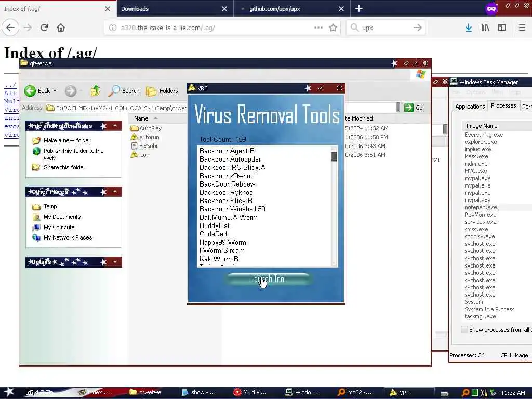Click the Multi Vi... taskbar button

click(x=250, y=392)
